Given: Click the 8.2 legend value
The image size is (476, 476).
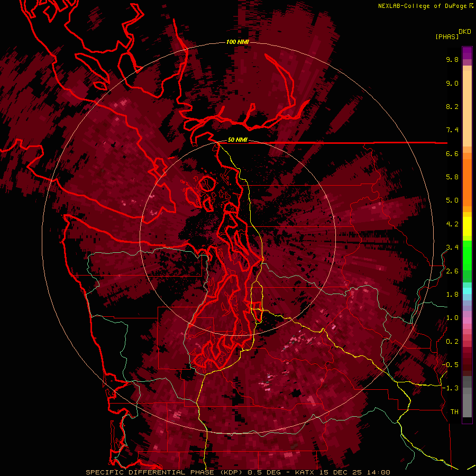Looking at the screenshot, I should tap(452, 106).
